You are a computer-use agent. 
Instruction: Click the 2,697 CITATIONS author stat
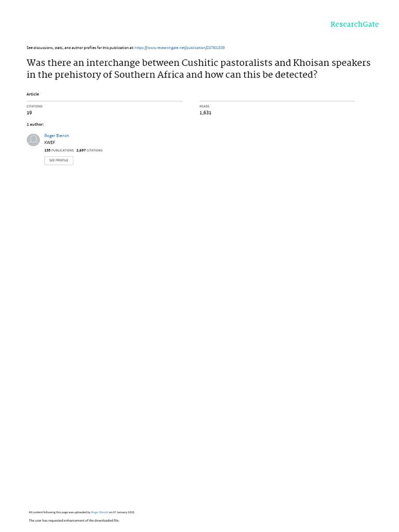(x=89, y=150)
